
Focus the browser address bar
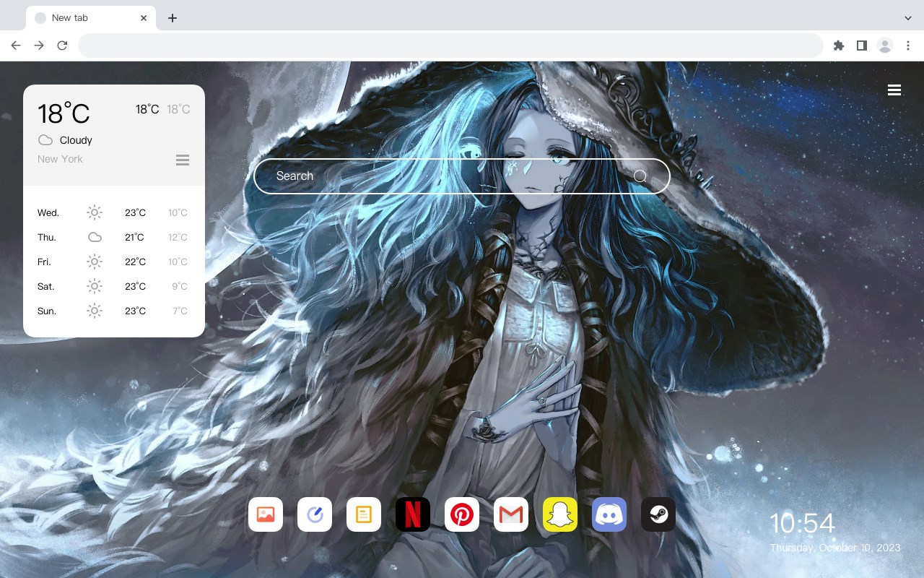point(450,46)
